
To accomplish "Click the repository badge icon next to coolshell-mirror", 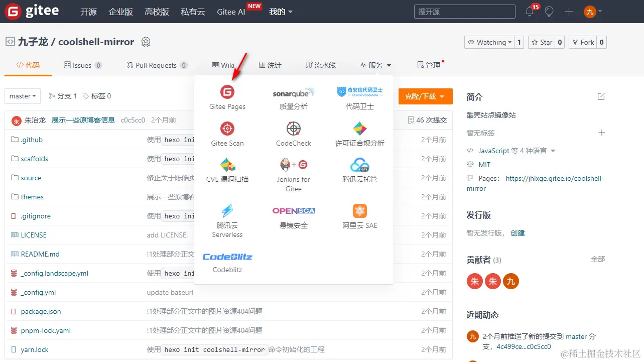I will (146, 42).
